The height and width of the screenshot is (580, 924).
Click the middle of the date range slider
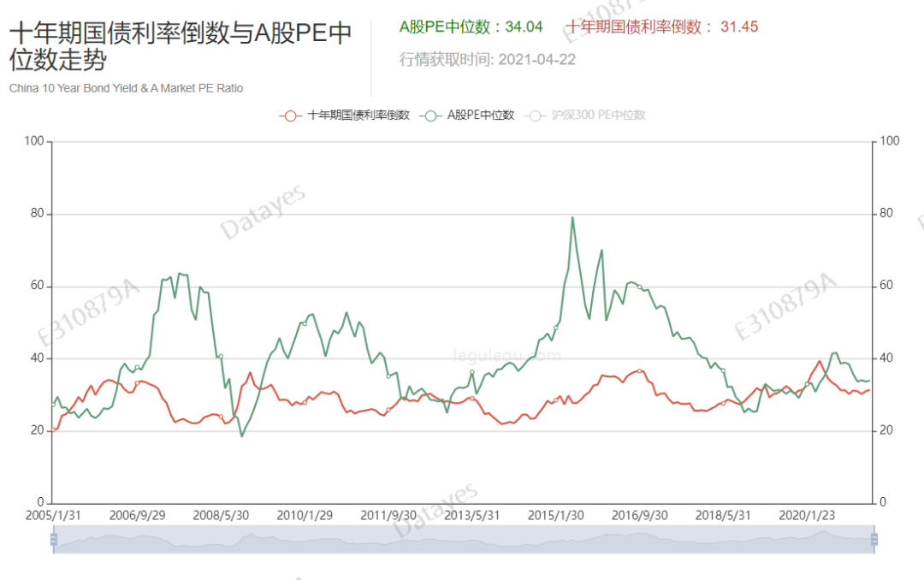[x=463, y=540]
